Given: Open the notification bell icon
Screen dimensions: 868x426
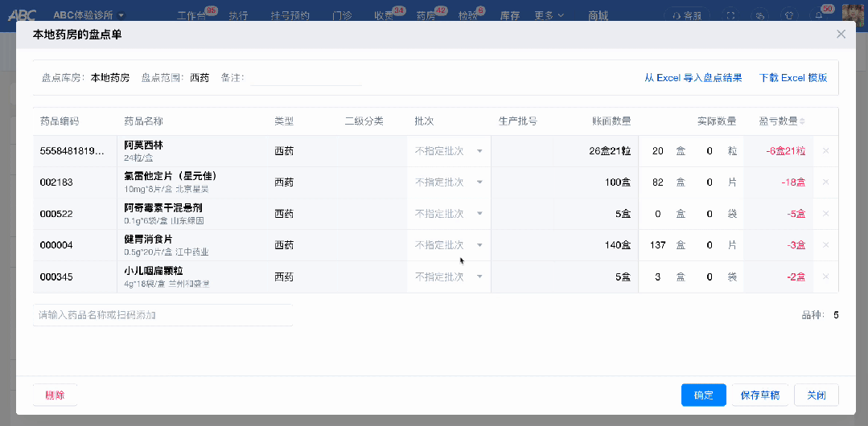Looking at the screenshot, I should [x=819, y=15].
